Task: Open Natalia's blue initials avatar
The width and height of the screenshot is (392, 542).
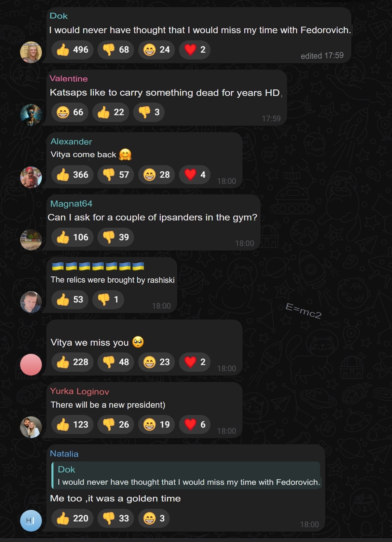Action: coord(31,521)
